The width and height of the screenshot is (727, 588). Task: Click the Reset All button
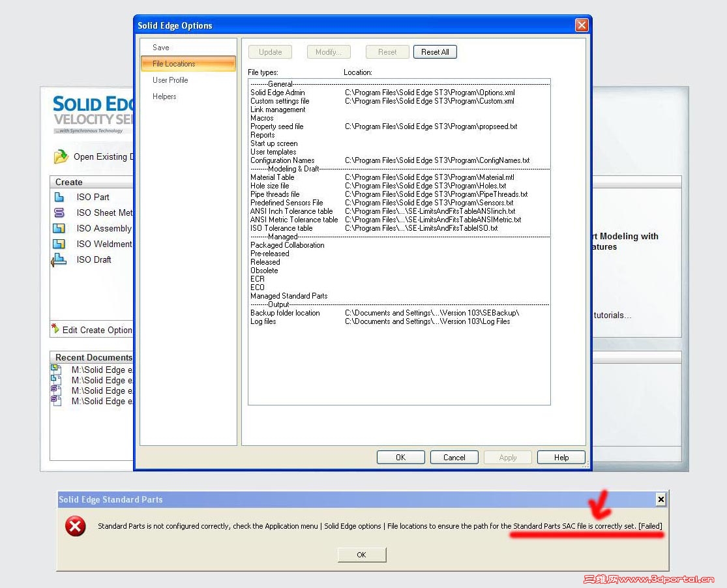click(x=435, y=52)
